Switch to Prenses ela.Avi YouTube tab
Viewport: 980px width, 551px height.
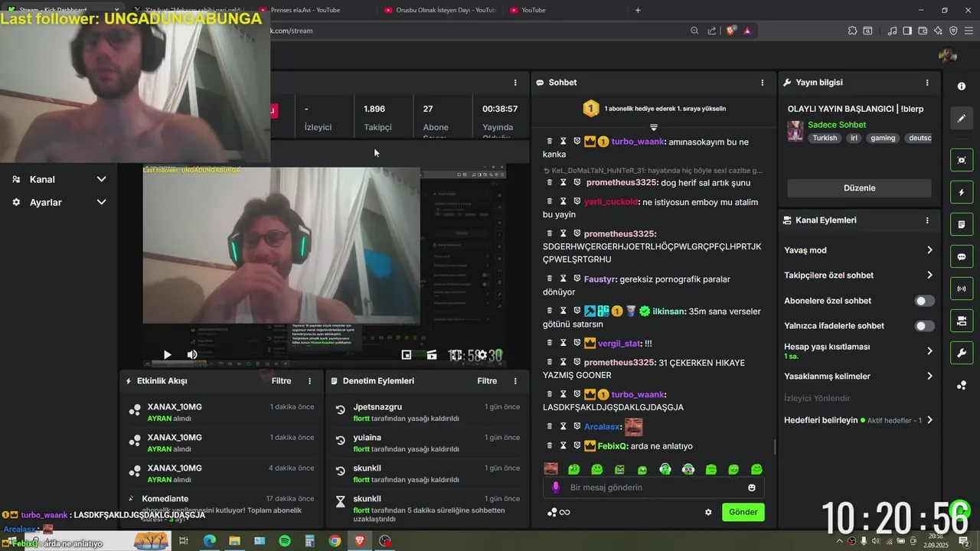point(301,10)
